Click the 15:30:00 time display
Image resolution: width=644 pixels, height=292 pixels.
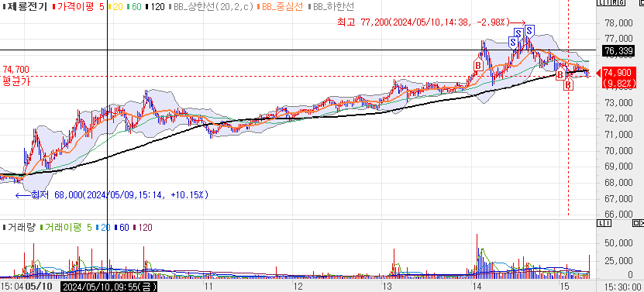coord(622,287)
